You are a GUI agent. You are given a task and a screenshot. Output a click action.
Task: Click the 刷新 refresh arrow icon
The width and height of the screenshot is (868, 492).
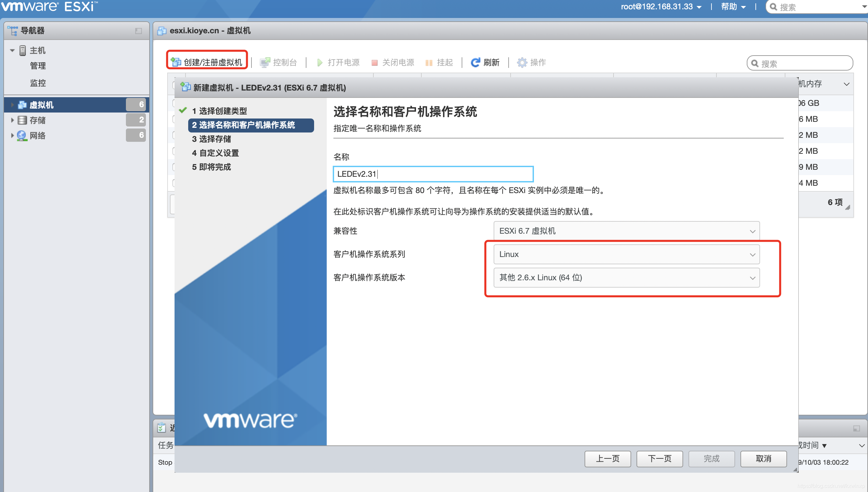point(476,63)
